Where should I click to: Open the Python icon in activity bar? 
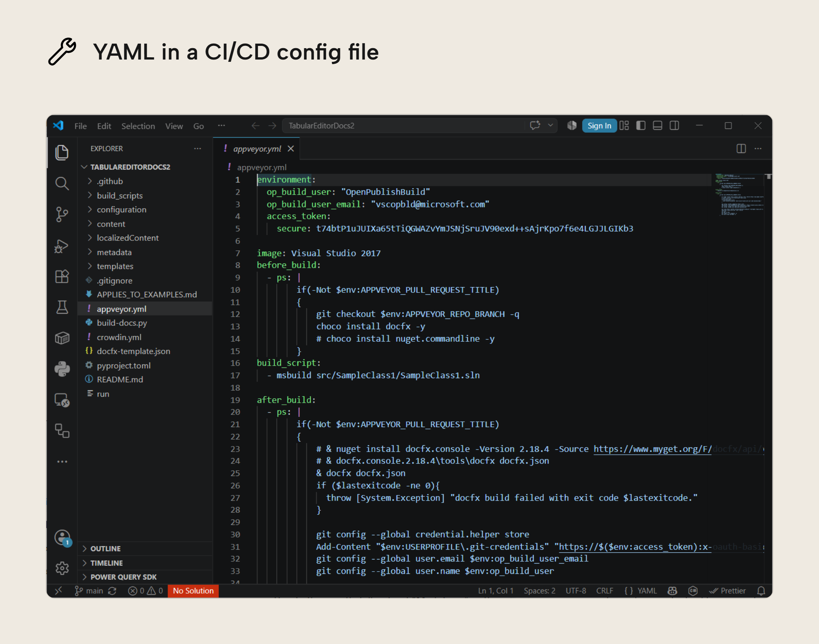(x=62, y=369)
